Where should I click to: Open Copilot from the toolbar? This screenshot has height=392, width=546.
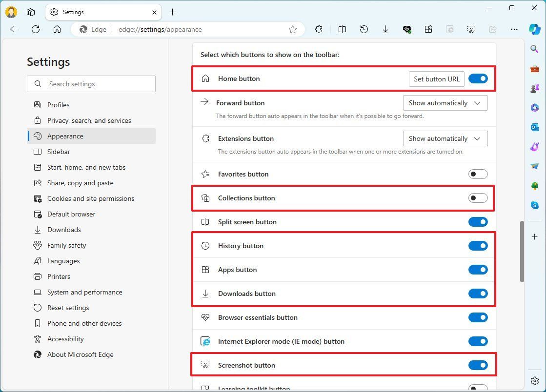pos(535,29)
